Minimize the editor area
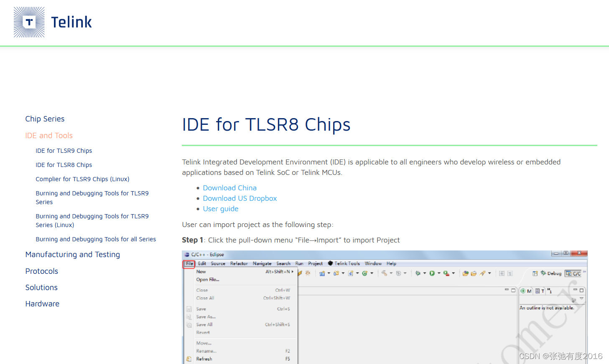This screenshot has width=609, height=364. (x=507, y=290)
